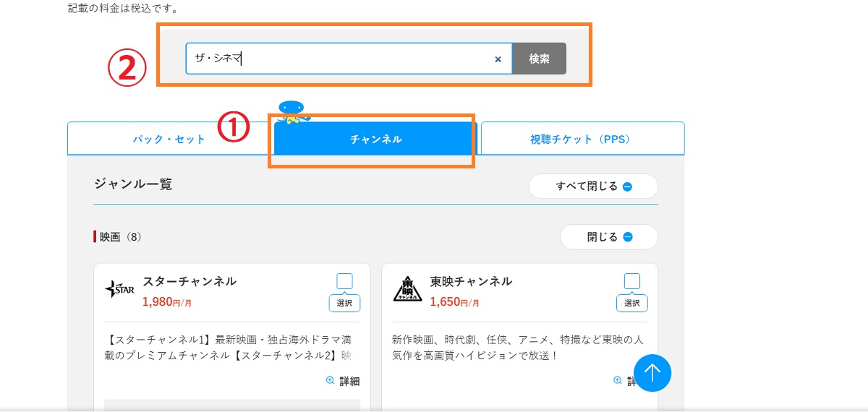
Task: Click the 1,650円/月 price text
Action: click(x=454, y=302)
